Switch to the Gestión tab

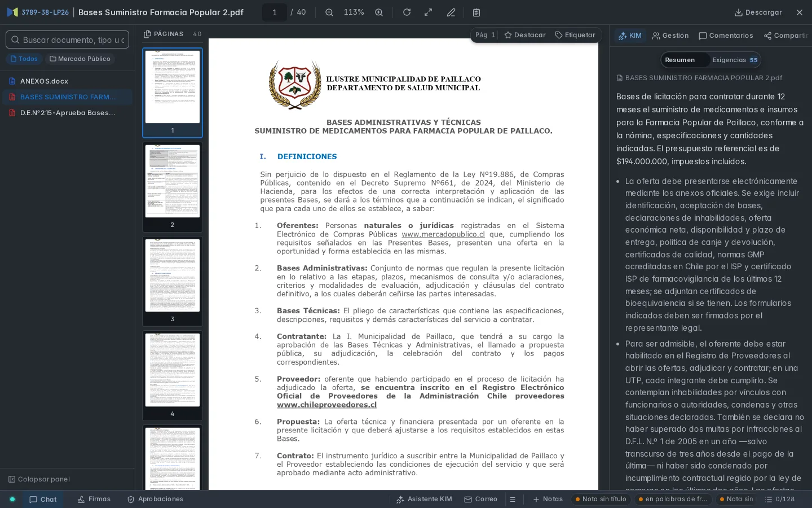(670, 36)
